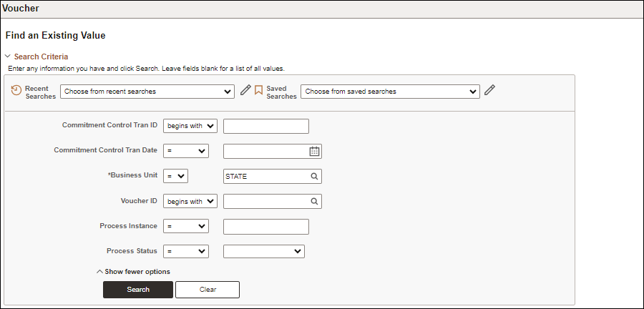Click Show fewer options
Screen dimensions: 644x309
click(133, 272)
